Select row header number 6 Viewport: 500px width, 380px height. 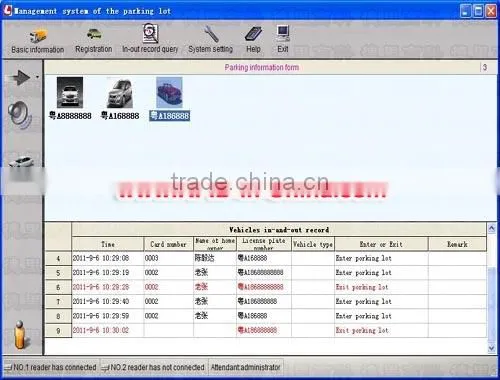(x=58, y=287)
